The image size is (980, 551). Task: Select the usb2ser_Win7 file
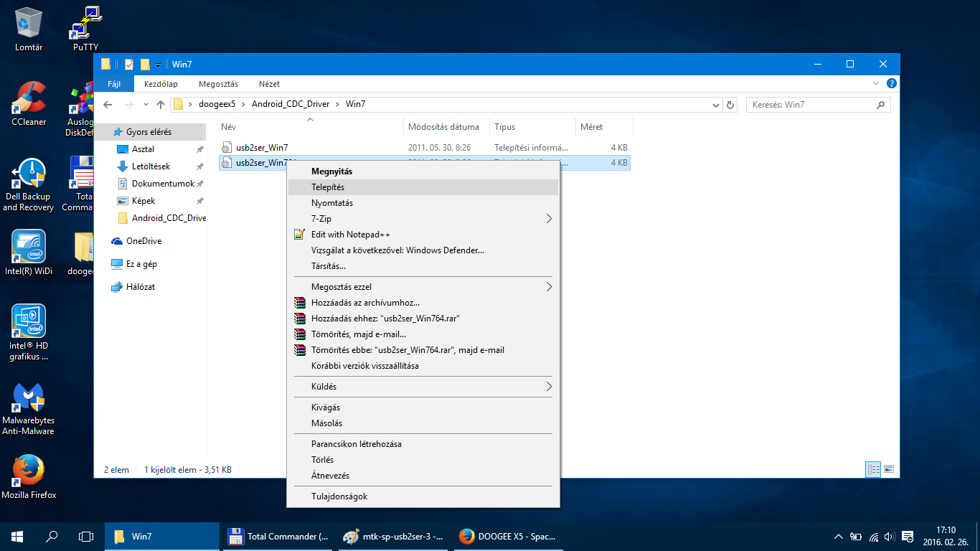tap(261, 148)
